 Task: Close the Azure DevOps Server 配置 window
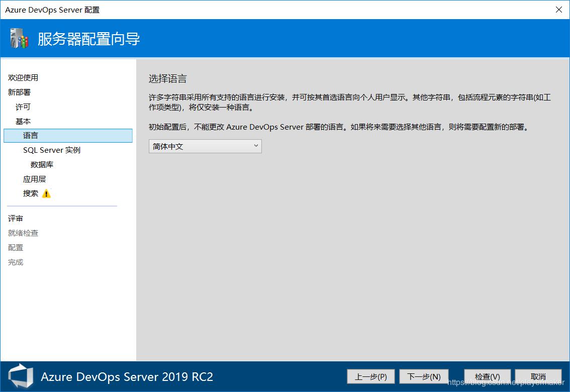(559, 10)
